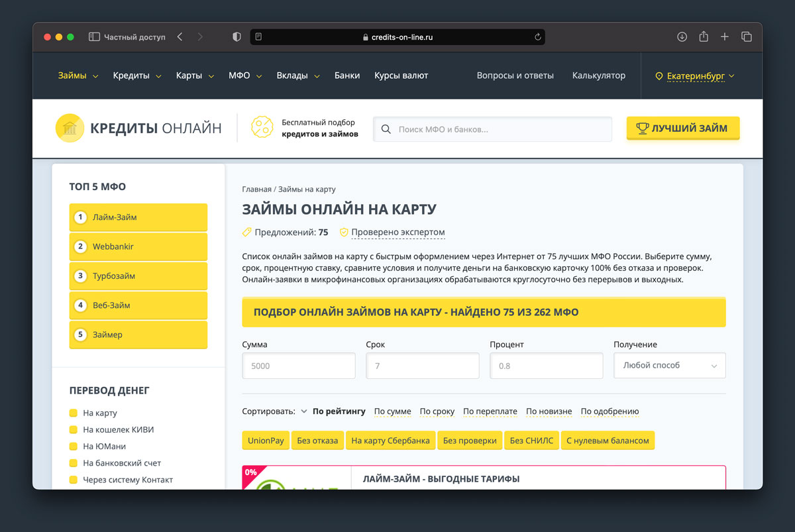Image resolution: width=795 pixels, height=532 pixels.
Task: Open Веб-Займ in Top 5 list
Action: (x=138, y=305)
